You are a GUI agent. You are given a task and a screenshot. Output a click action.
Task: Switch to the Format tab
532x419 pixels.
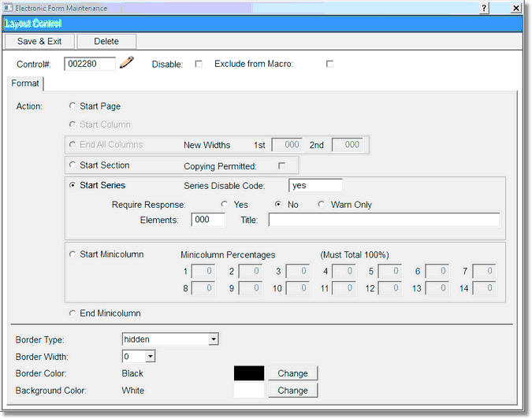25,83
